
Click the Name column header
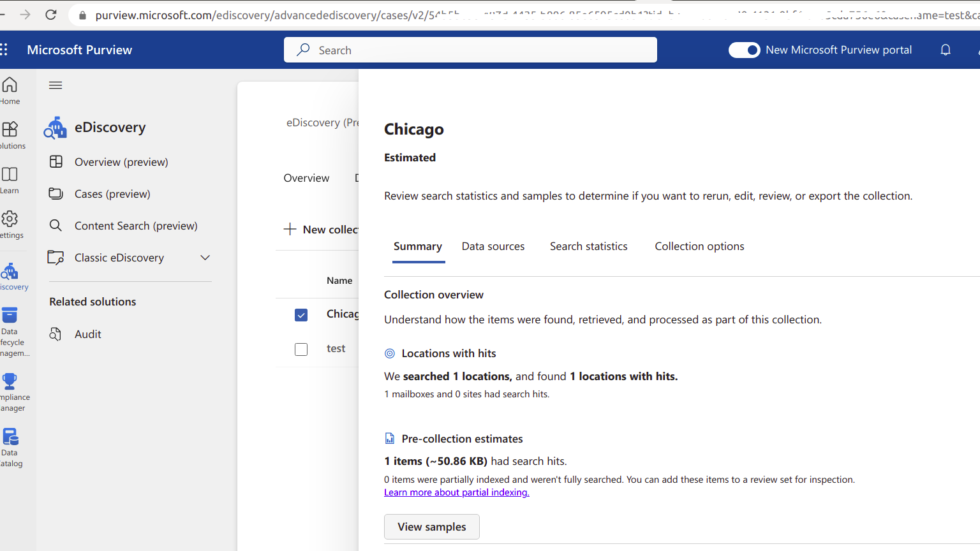[x=339, y=281]
